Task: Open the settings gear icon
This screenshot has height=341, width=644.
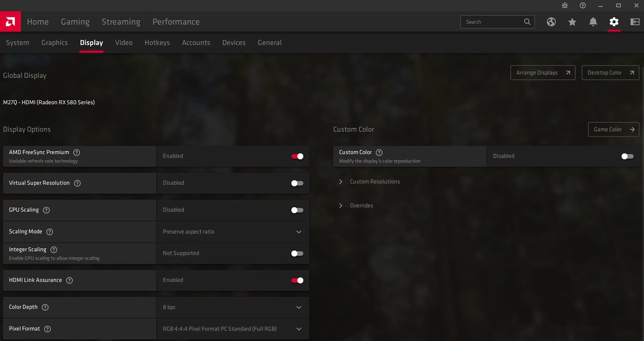Action: click(x=614, y=22)
